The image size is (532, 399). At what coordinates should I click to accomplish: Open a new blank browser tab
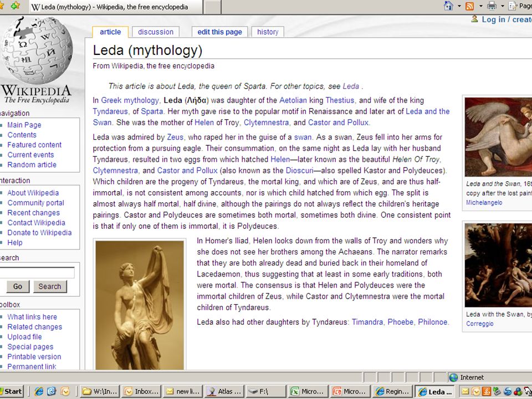212,7
